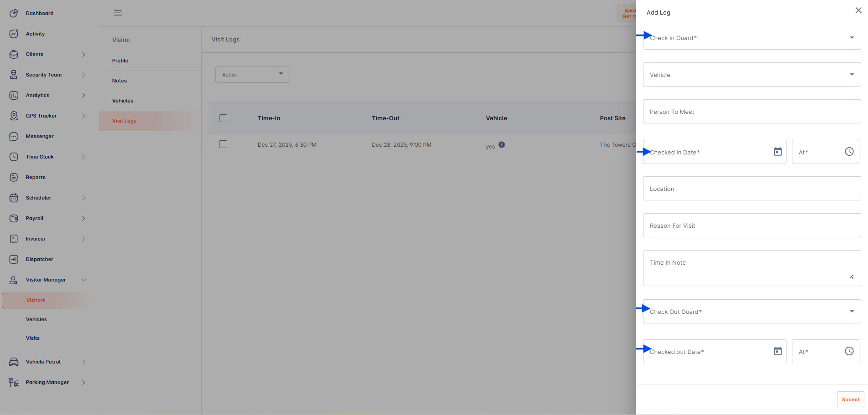868x415 pixels.
Task: Click the Payroll wallet icon
Action: point(14,218)
